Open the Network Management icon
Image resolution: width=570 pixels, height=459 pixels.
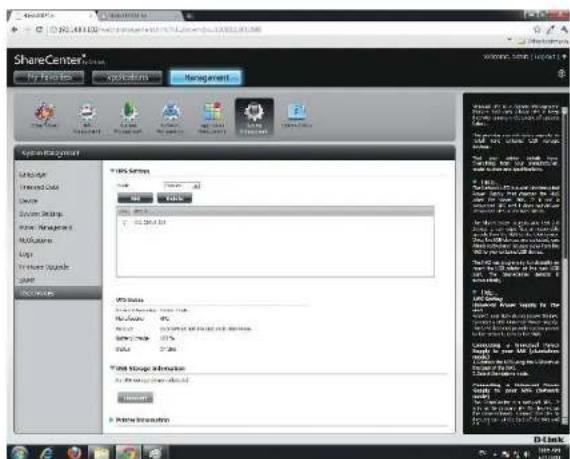pyautogui.click(x=170, y=118)
